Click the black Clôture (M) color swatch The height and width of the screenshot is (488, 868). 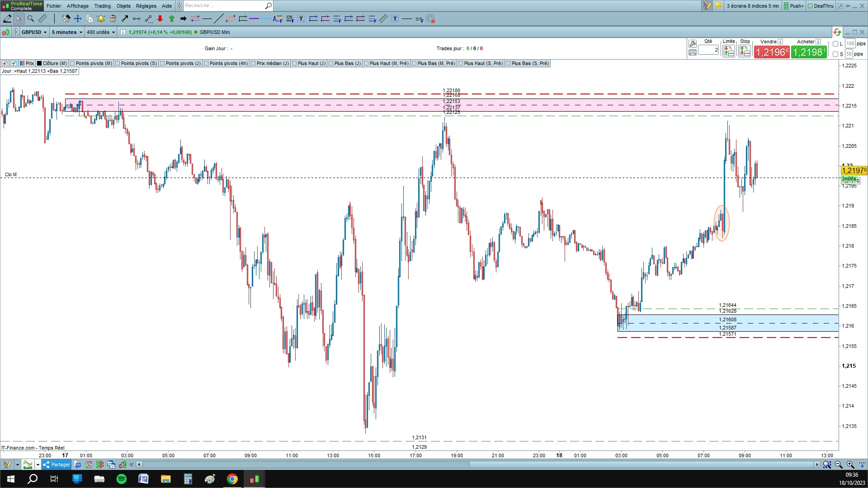point(39,64)
